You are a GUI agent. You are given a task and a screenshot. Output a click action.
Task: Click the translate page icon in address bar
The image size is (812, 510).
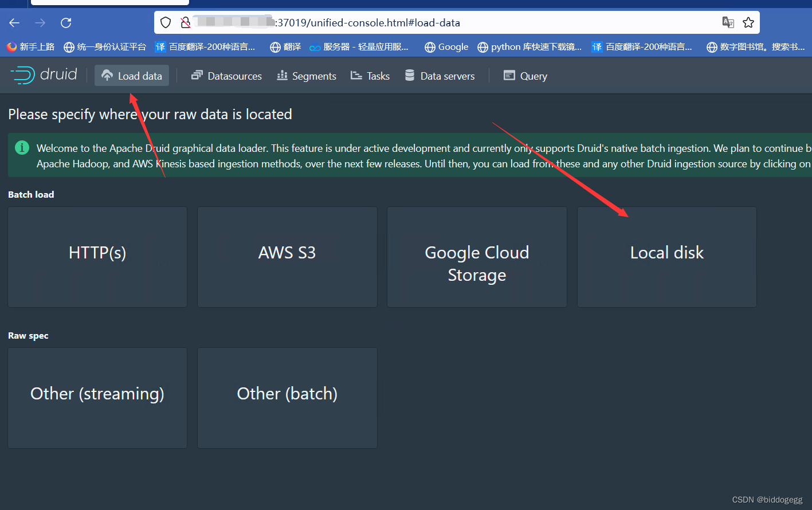(x=728, y=22)
